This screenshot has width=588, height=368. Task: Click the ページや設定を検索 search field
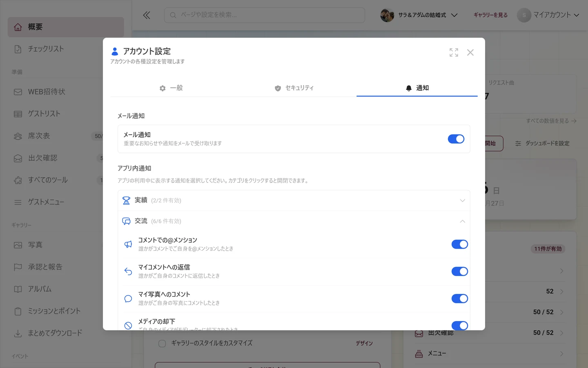pyautogui.click(x=265, y=15)
